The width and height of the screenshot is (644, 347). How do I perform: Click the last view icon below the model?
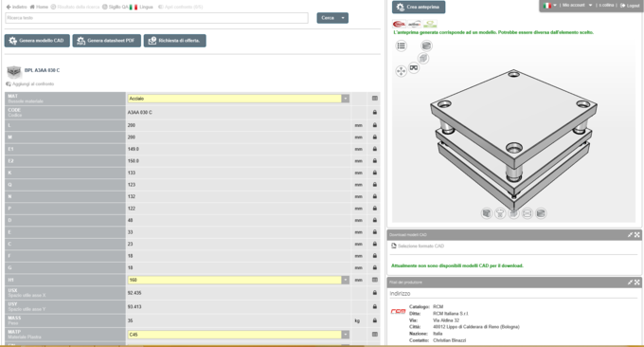(x=541, y=213)
